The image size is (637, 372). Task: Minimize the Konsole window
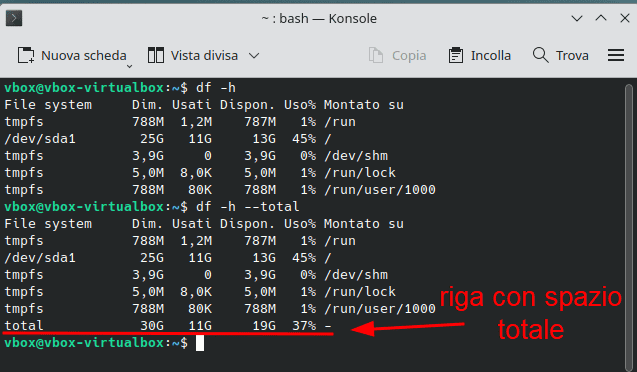click(577, 18)
